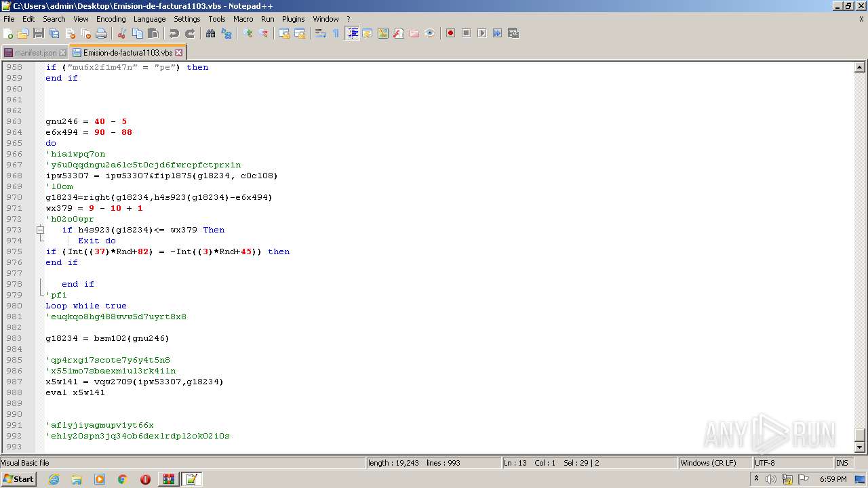The height and width of the screenshot is (488, 868).
Task: Open the Search menu
Action: [x=54, y=19]
